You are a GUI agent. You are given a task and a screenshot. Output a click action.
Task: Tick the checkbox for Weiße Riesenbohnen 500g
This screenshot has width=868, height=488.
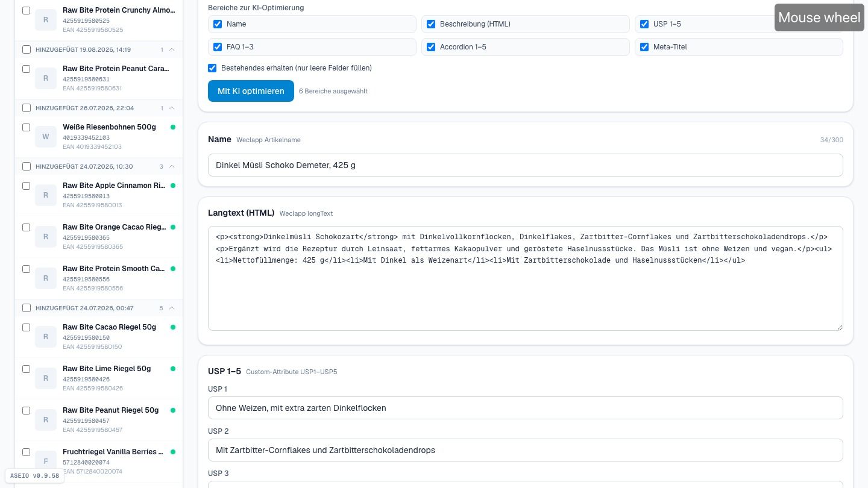pyautogui.click(x=27, y=127)
